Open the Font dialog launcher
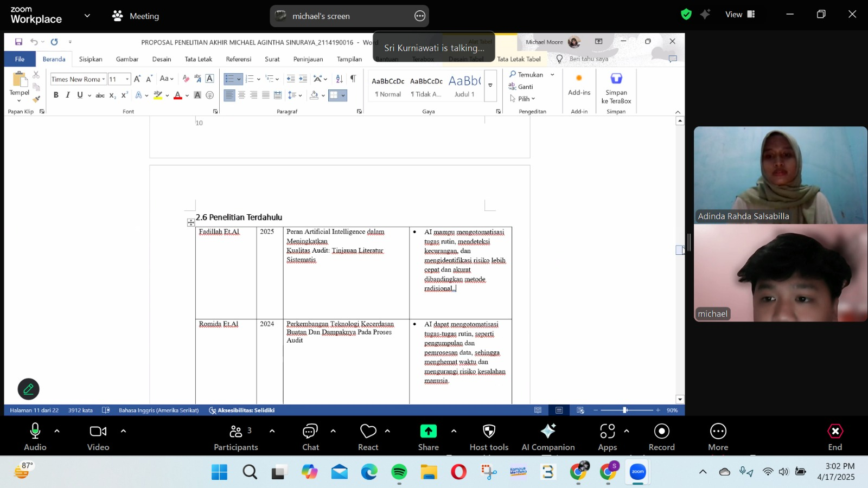Viewport: 868px width, 488px height. (x=215, y=111)
